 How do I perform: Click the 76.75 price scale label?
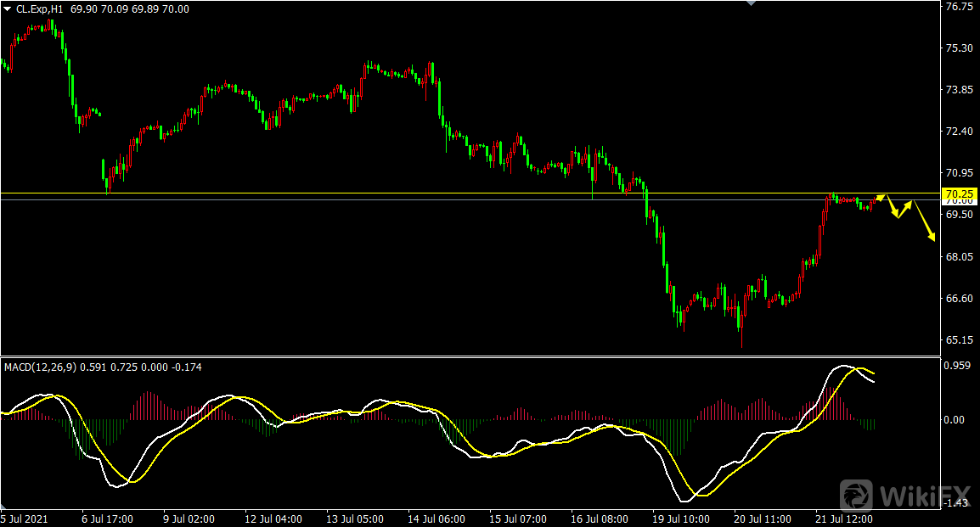pyautogui.click(x=958, y=7)
